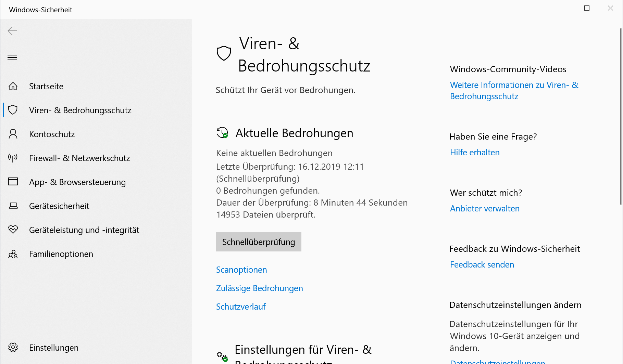The height and width of the screenshot is (364, 623).
Task: View the Schutzverlauf history link
Action: (241, 307)
